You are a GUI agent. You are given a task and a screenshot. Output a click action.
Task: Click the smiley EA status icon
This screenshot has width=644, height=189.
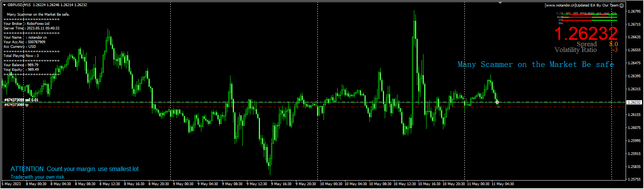coord(622,5)
